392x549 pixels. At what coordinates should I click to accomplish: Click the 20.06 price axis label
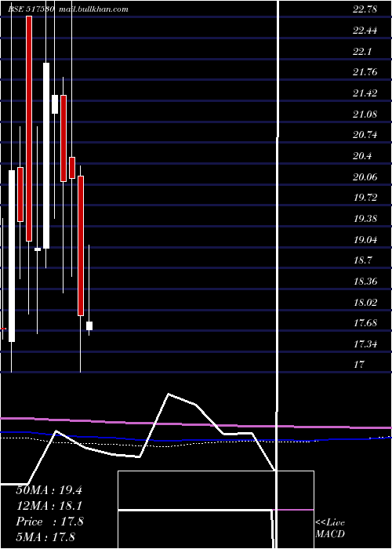click(x=365, y=176)
